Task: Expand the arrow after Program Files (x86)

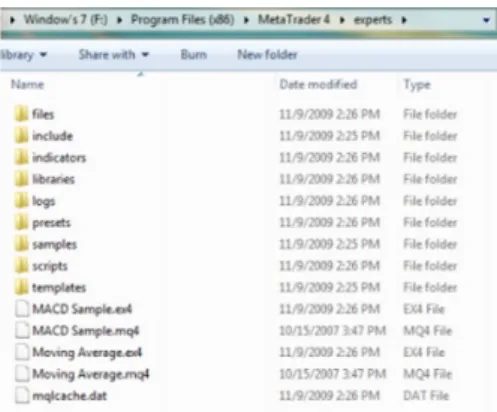Action: pos(246,20)
